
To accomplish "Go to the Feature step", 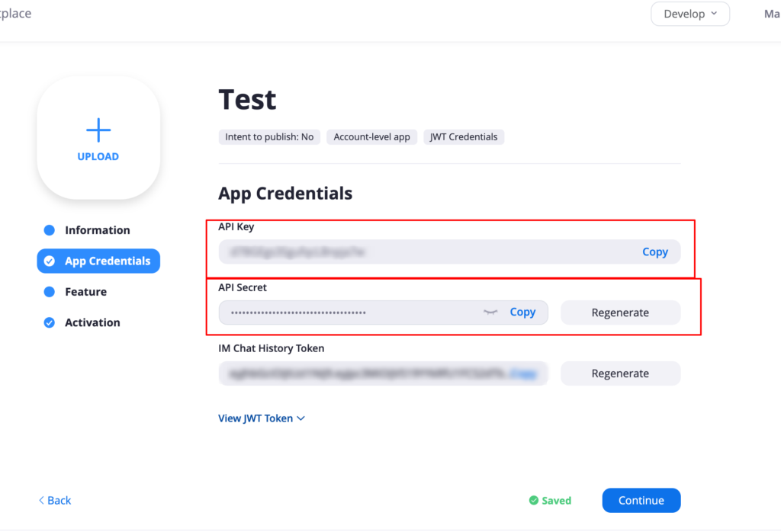I will [85, 292].
